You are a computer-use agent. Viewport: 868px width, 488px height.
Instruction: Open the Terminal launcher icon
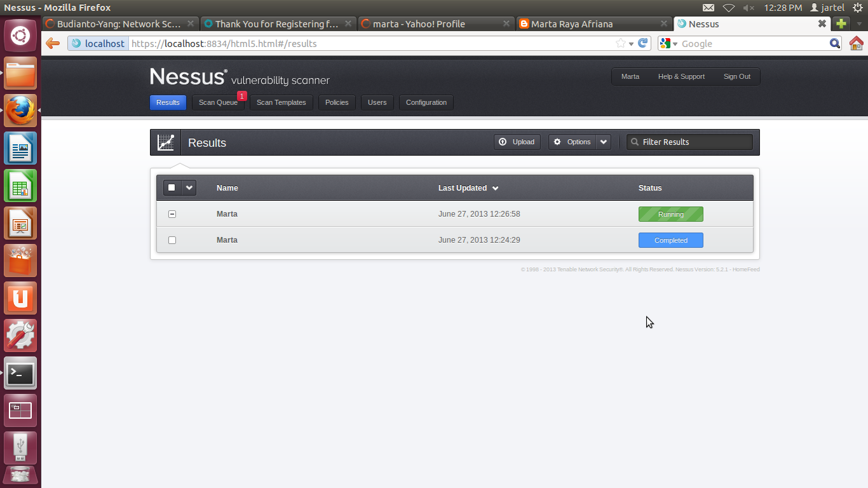tap(20, 373)
